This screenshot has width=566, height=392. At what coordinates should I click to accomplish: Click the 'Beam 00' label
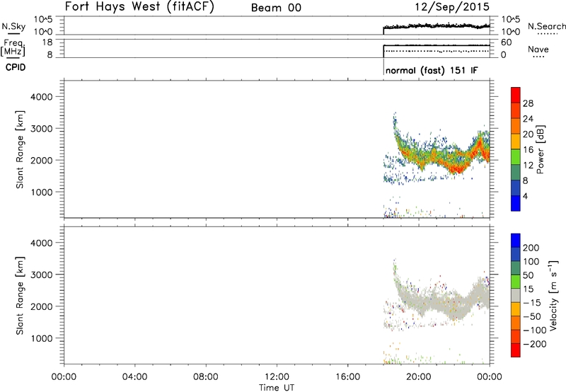[276, 8]
